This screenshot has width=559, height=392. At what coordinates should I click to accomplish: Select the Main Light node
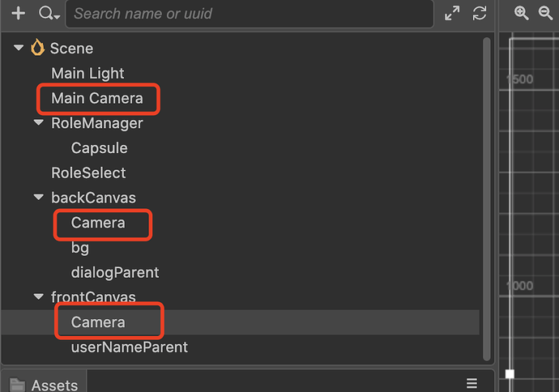pos(87,74)
